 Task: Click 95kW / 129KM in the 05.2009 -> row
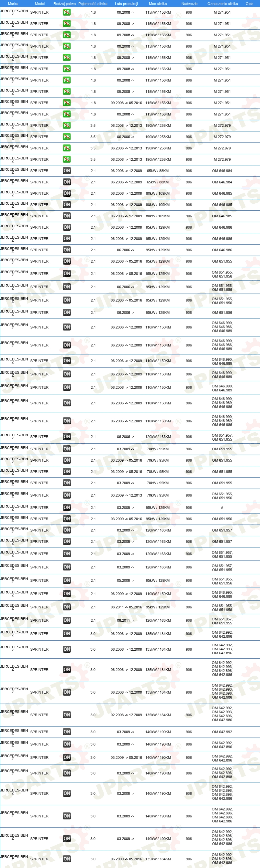click(x=158, y=580)
